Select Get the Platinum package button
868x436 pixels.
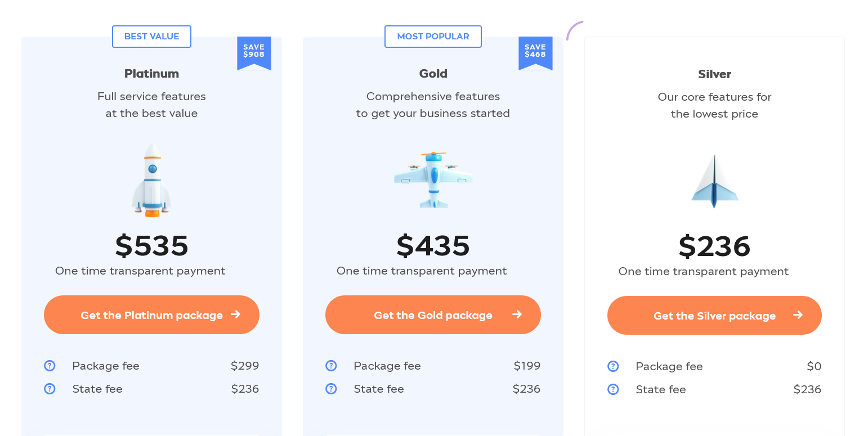click(151, 315)
